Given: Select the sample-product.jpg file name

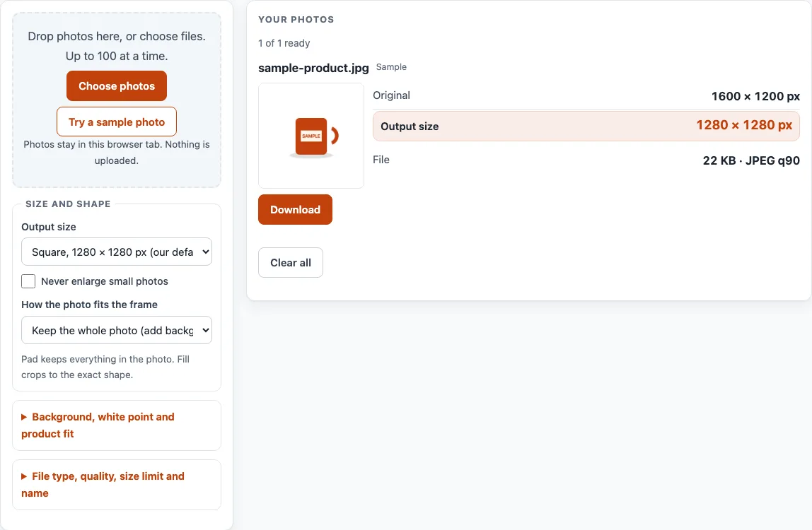Looking at the screenshot, I should tap(313, 68).
